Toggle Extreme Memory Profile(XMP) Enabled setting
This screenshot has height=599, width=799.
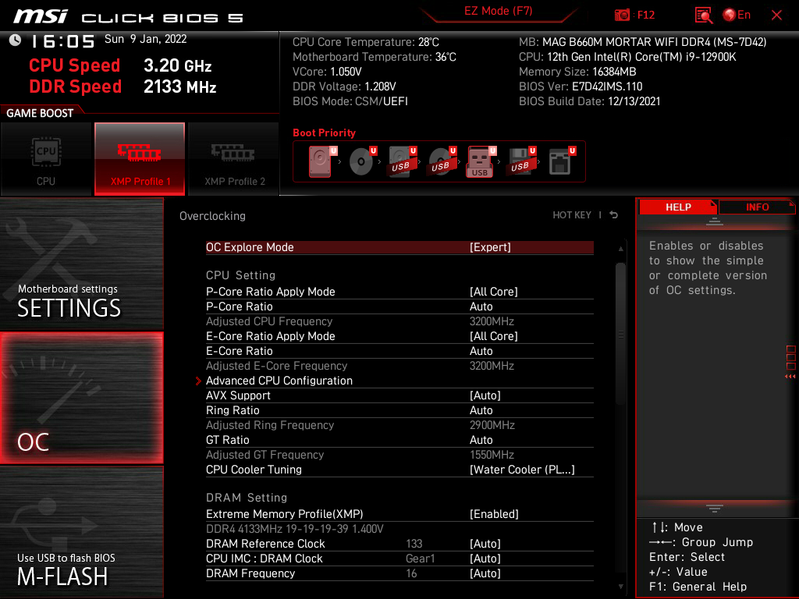click(400, 514)
